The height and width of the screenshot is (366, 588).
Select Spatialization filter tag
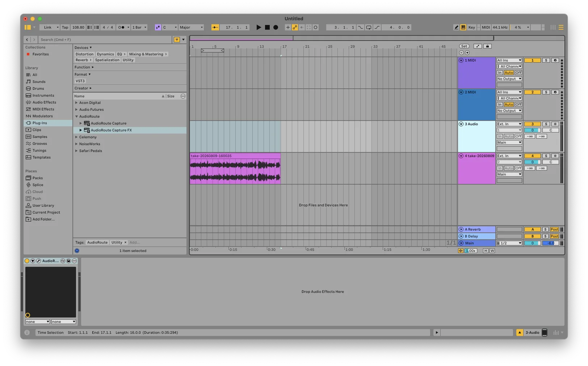coord(107,60)
